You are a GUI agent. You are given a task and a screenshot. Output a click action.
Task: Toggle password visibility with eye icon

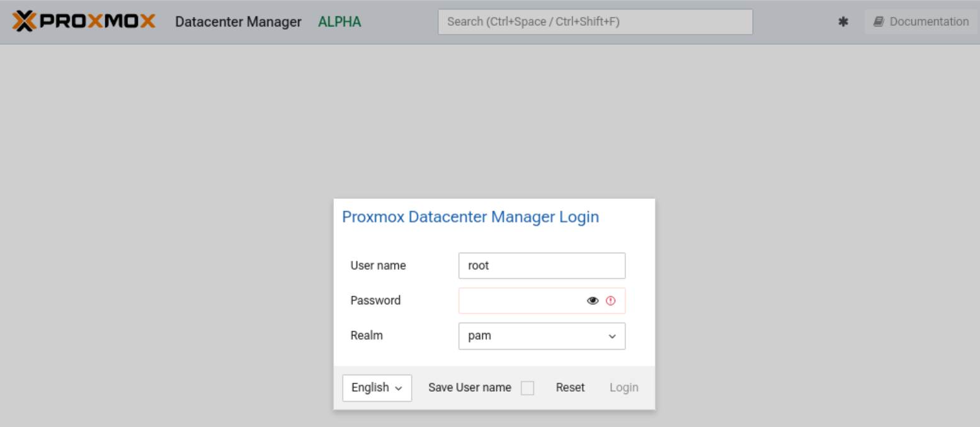(x=593, y=301)
